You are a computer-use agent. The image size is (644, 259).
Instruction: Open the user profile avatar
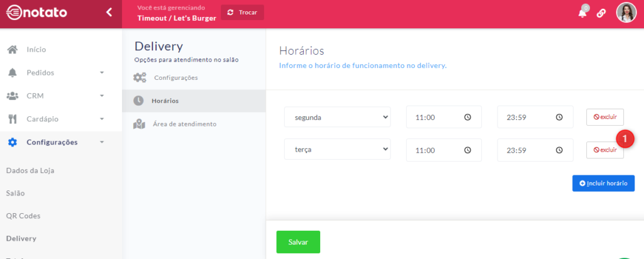click(x=626, y=13)
